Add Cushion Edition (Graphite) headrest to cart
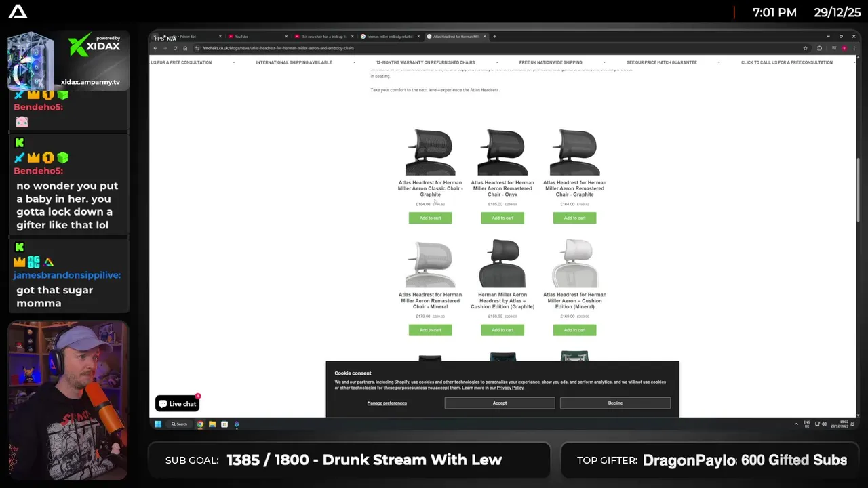 502,330
